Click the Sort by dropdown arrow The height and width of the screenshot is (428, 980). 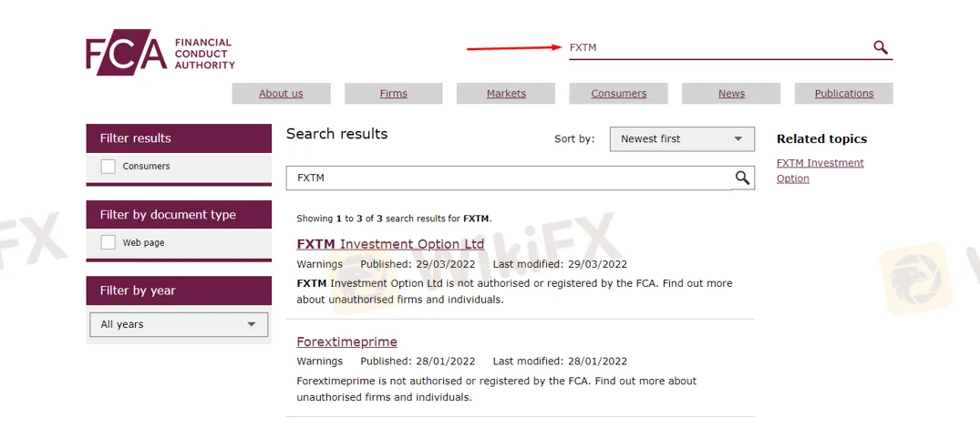pos(738,139)
